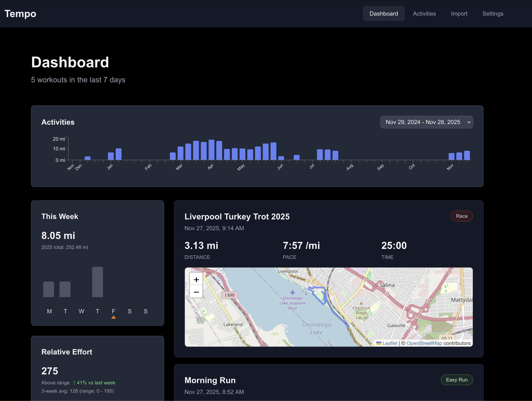Go to the Import page
This screenshot has height=401, width=532.
point(459,14)
